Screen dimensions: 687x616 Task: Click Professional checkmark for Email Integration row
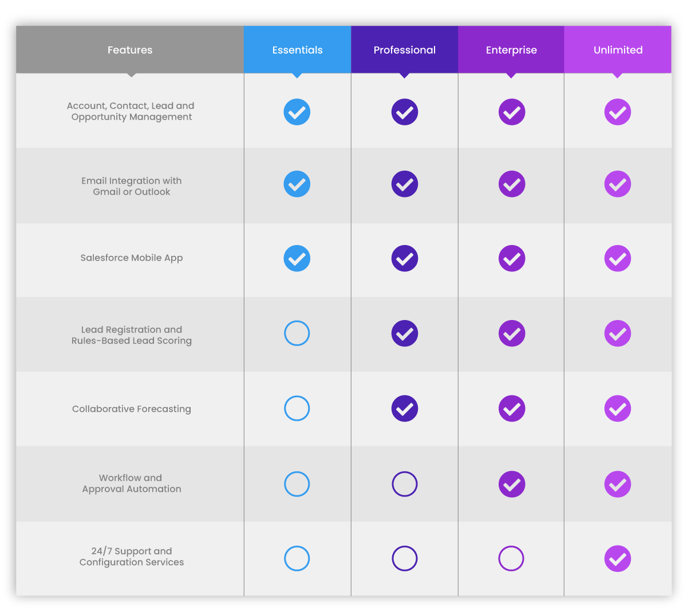point(405,184)
